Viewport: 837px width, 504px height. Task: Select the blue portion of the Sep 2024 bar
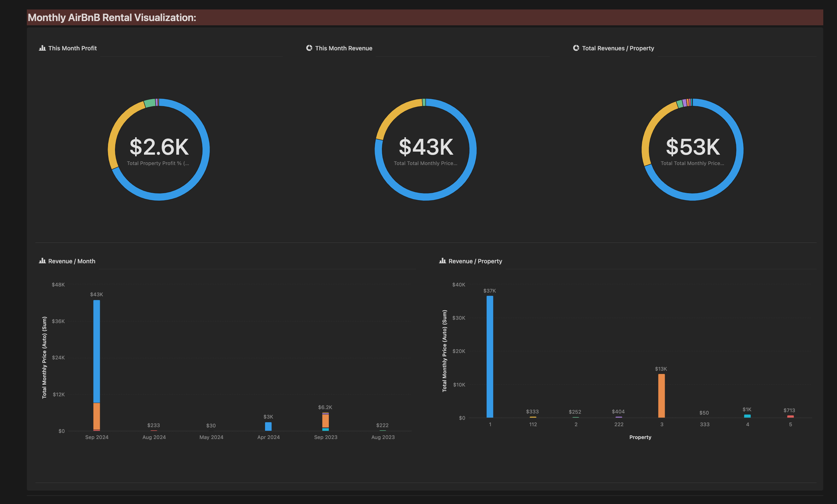coord(97,351)
